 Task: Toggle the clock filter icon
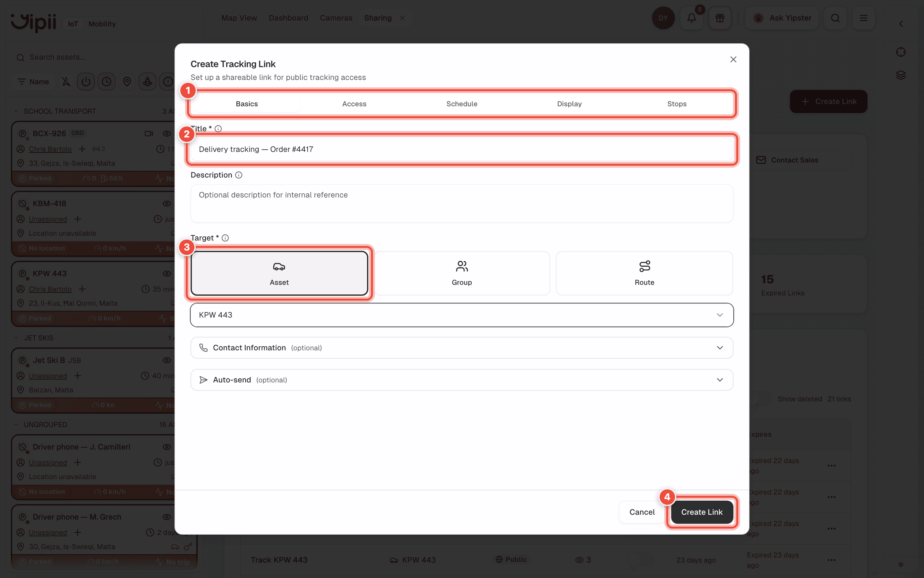(107, 82)
